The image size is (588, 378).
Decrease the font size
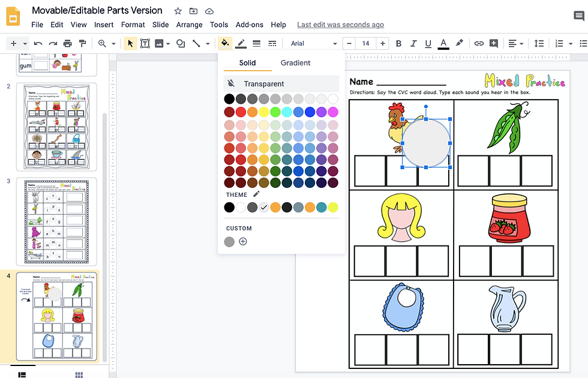coord(349,43)
